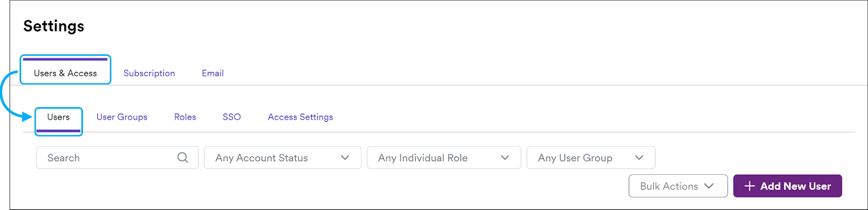Viewport: 868px width, 210px height.
Task: Open the Subscription tab
Action: (x=149, y=73)
